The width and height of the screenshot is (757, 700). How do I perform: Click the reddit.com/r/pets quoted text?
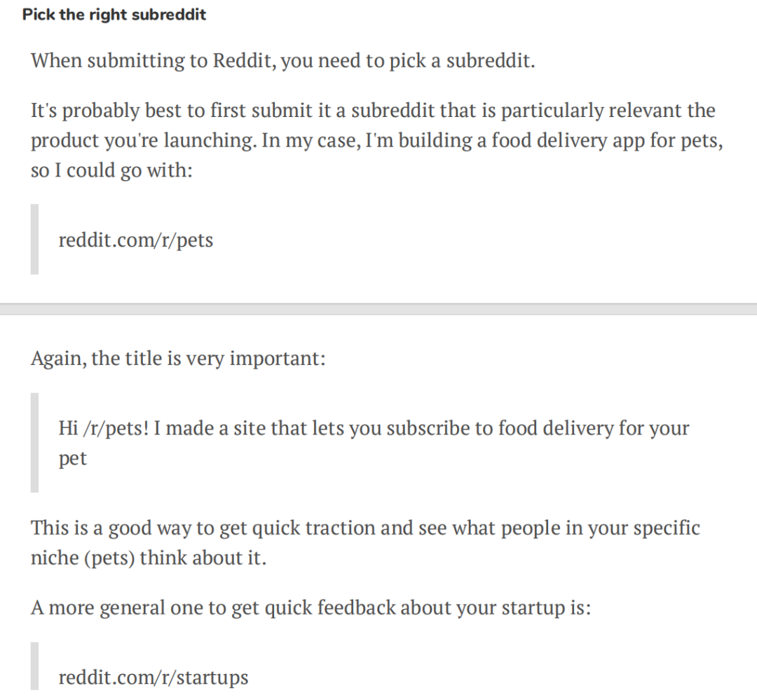point(136,240)
